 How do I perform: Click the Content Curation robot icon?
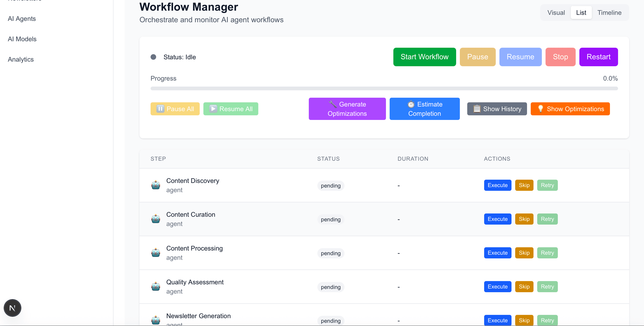[x=156, y=219]
